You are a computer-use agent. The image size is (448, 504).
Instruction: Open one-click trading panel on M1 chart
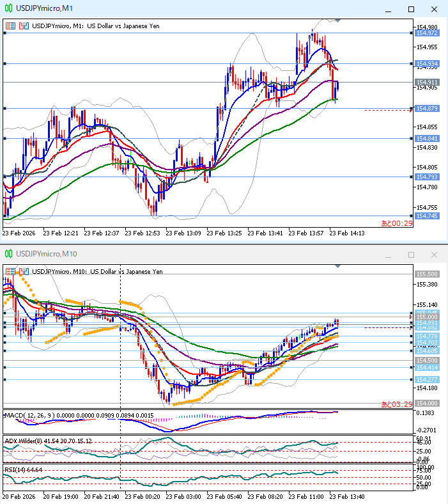[11, 26]
